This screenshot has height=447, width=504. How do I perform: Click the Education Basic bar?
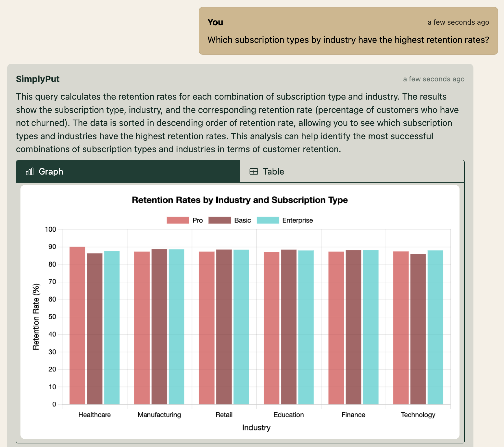(289, 327)
